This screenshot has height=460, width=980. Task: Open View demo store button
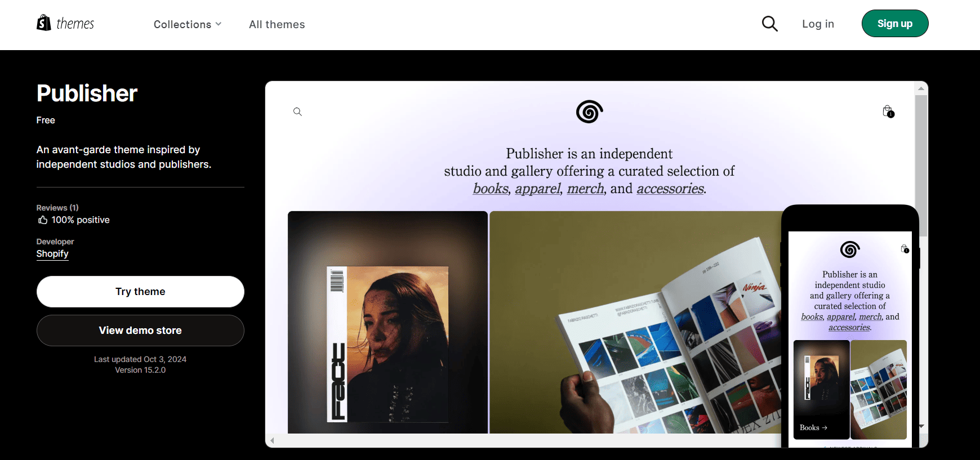click(140, 331)
